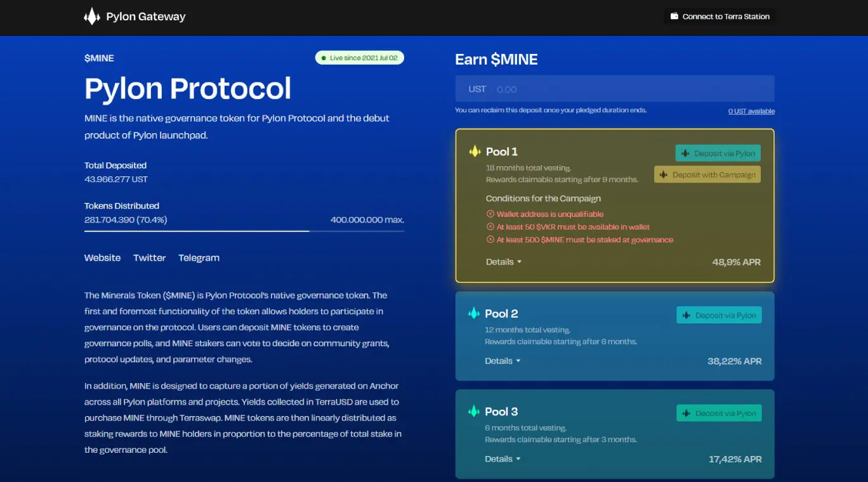
Task: Expand Details in Pool 2
Action: tap(503, 361)
